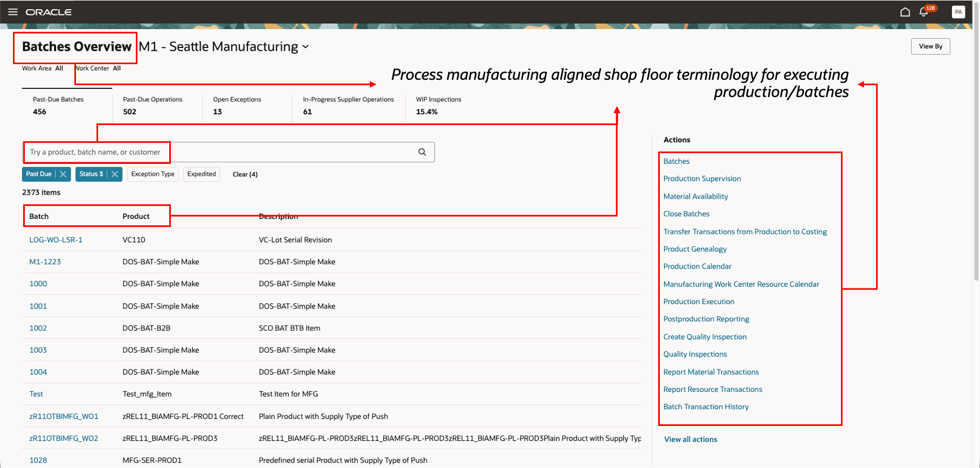The height and width of the screenshot is (468, 980).
Task: Select the Open Exceptions tab
Action: 247,106
